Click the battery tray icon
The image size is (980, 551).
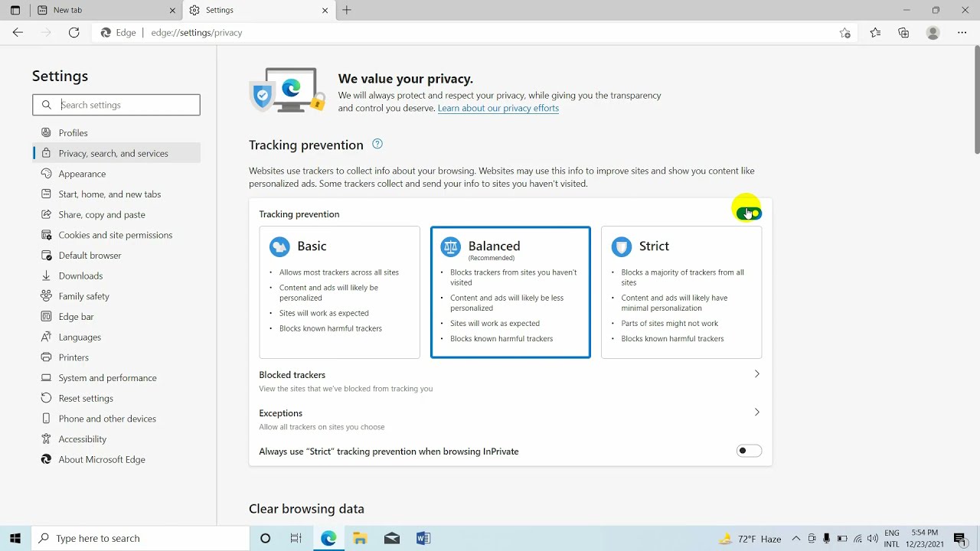842,539
